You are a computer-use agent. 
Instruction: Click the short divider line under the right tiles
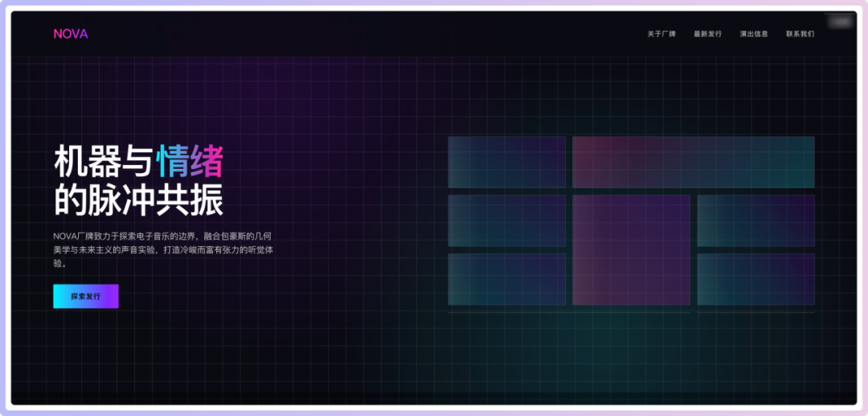(755, 312)
